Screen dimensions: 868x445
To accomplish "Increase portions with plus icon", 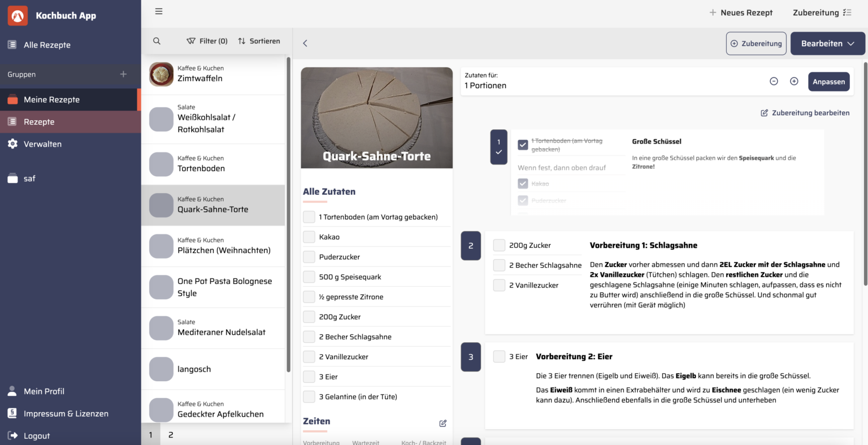I will click(x=794, y=81).
